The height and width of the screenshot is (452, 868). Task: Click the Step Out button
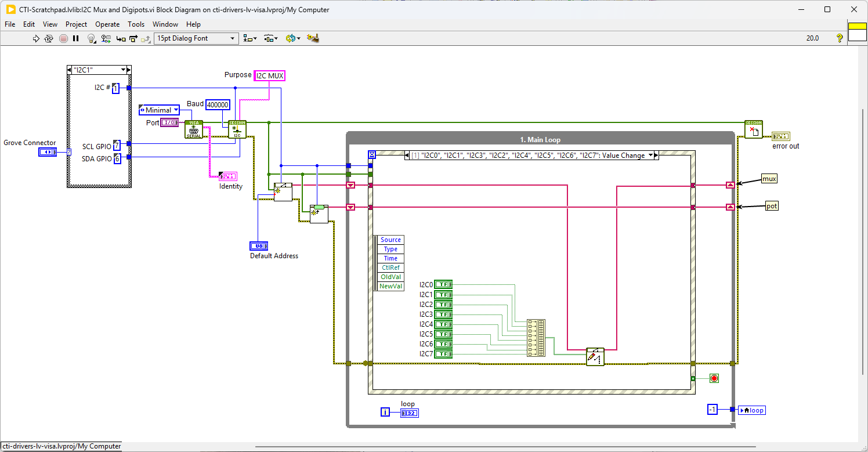[146, 38]
